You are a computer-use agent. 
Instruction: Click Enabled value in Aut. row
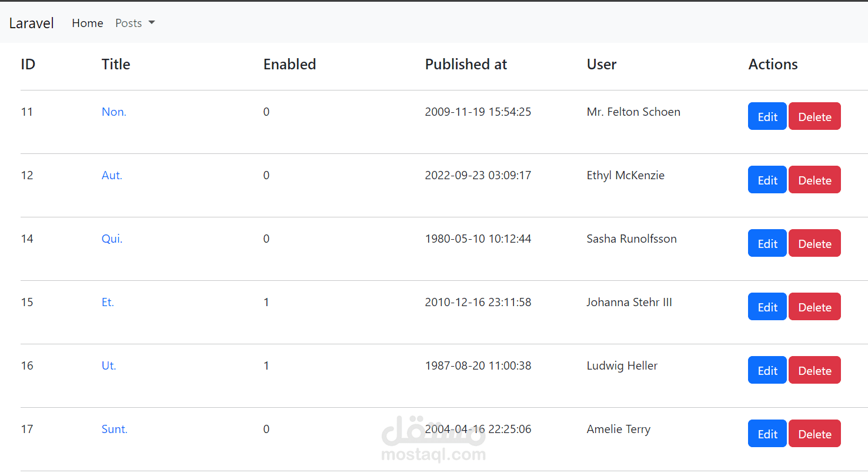coord(266,175)
